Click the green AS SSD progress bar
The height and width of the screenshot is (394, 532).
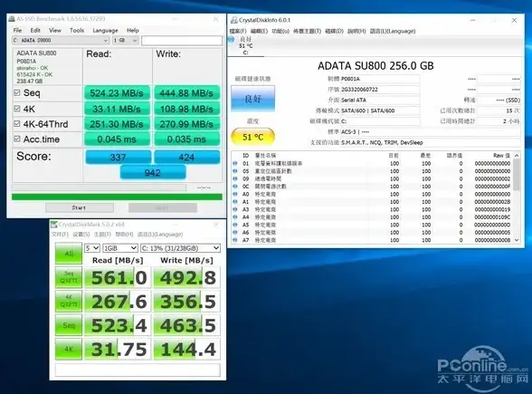(117, 197)
